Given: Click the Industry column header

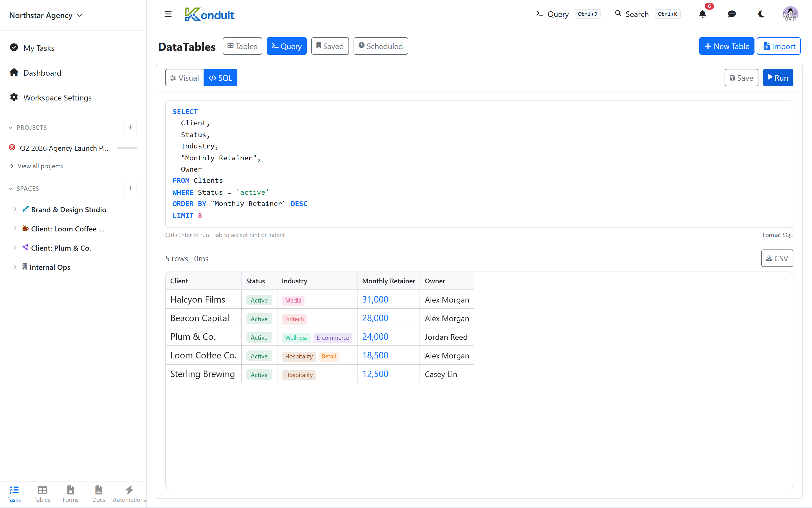Looking at the screenshot, I should 317,281.
